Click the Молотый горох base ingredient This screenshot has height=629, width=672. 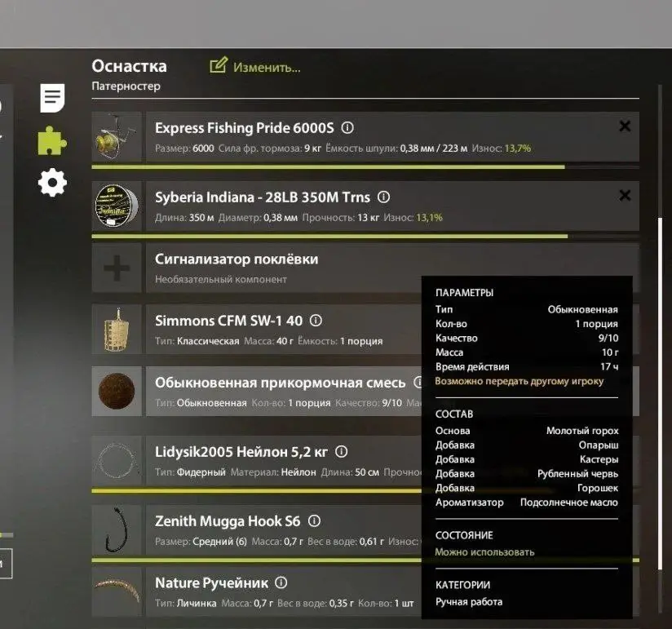582,431
